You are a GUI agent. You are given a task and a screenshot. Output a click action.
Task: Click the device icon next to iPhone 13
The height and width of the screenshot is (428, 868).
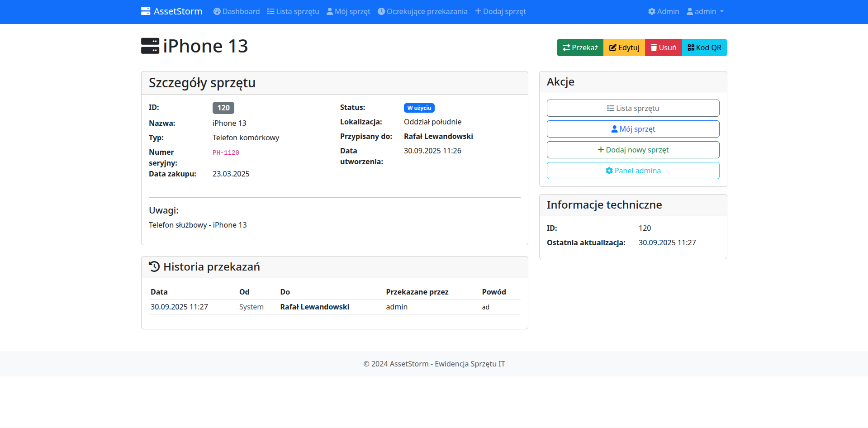point(149,45)
